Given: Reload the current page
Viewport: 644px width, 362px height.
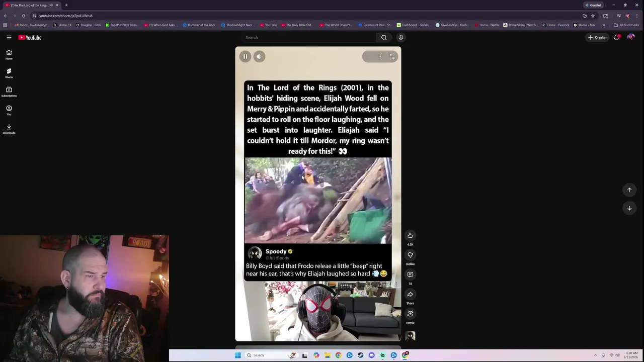Looking at the screenshot, I should click(23, 16).
